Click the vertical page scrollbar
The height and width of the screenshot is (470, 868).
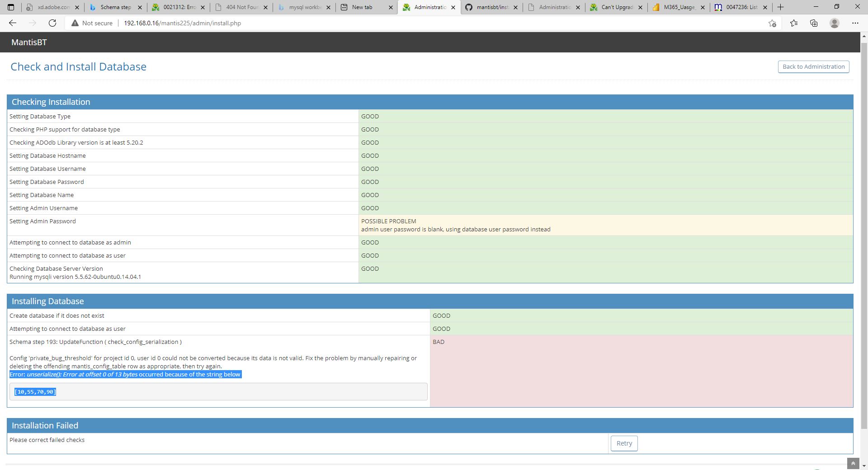pyautogui.click(x=864, y=226)
